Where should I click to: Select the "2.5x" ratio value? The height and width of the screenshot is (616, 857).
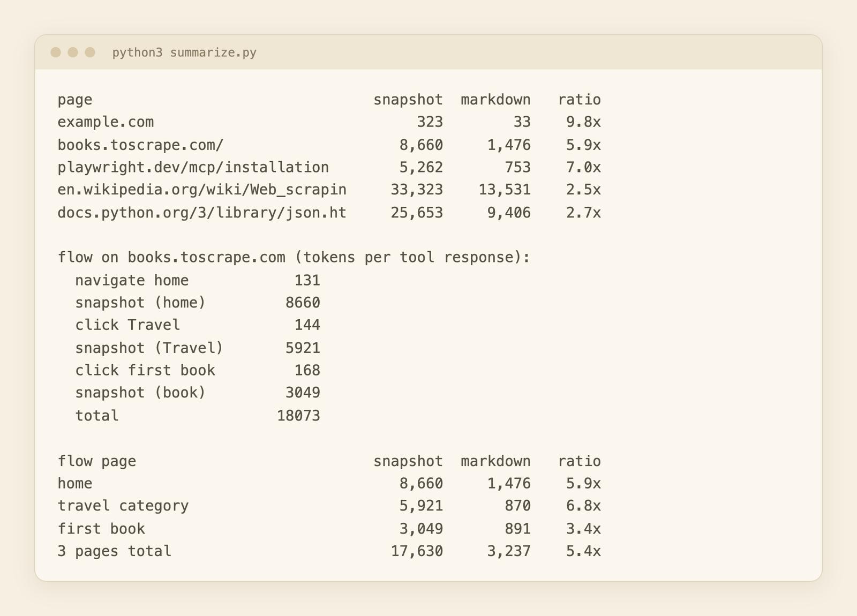coord(583,190)
